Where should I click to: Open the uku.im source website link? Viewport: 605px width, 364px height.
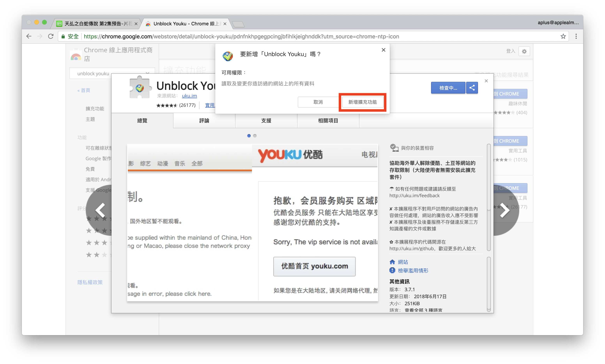click(x=189, y=96)
